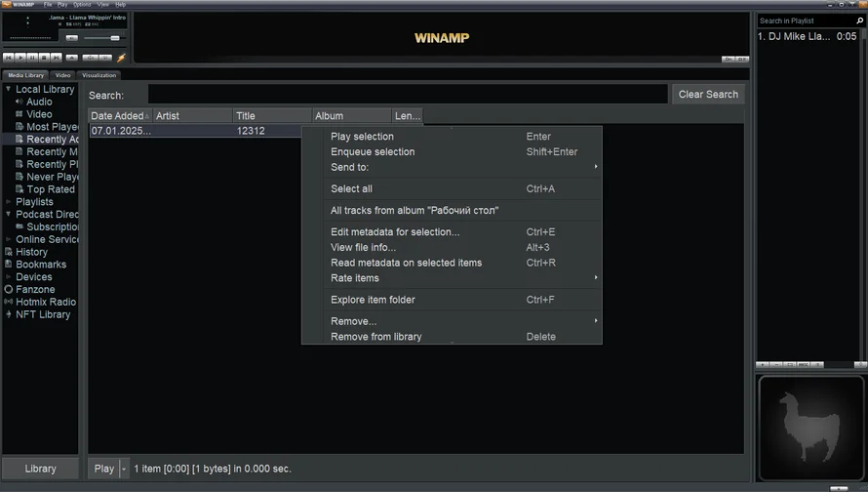Click the Top Rated view icon
The height and width of the screenshot is (492, 868).
(20, 189)
